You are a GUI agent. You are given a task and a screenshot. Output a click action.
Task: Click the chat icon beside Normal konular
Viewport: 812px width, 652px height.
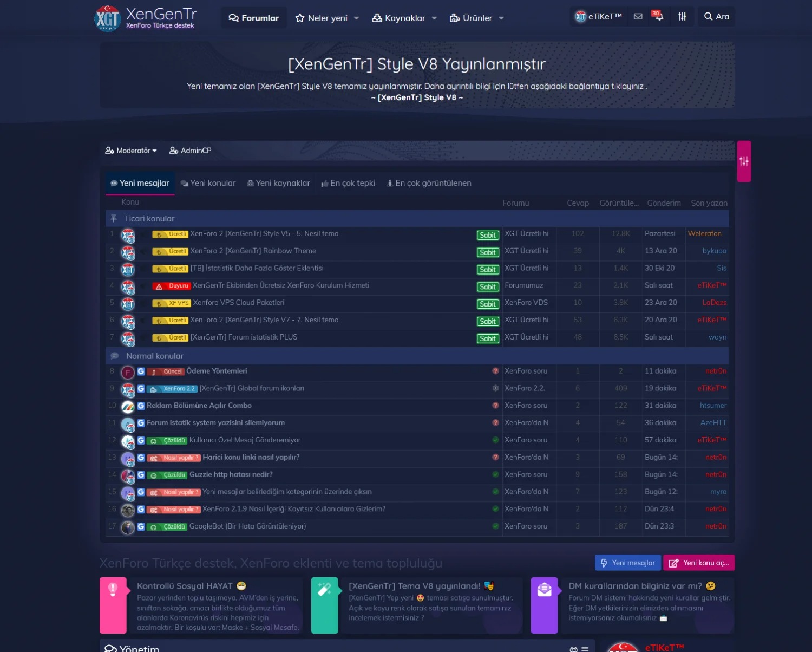[115, 356]
